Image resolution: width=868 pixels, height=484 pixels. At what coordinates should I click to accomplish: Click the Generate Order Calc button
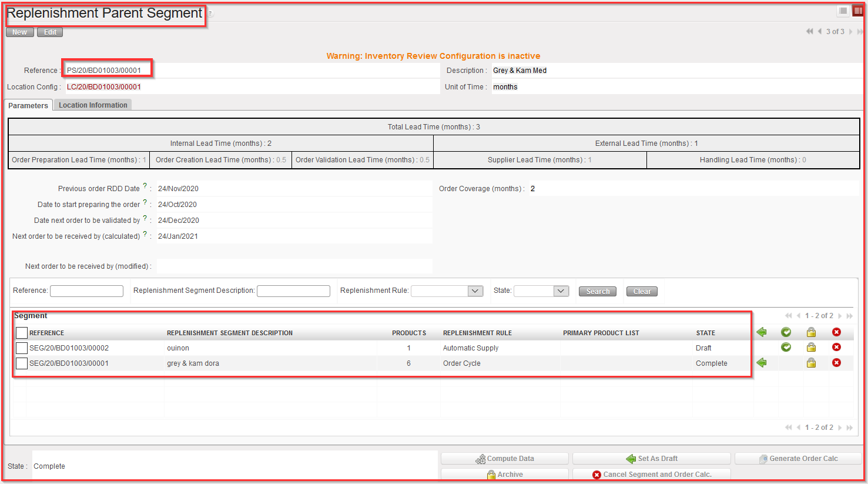click(797, 459)
